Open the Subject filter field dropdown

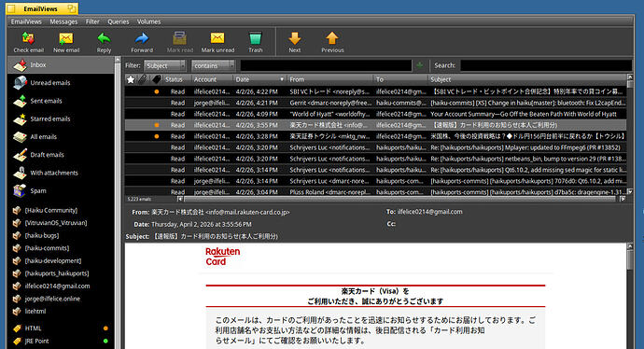(x=164, y=65)
